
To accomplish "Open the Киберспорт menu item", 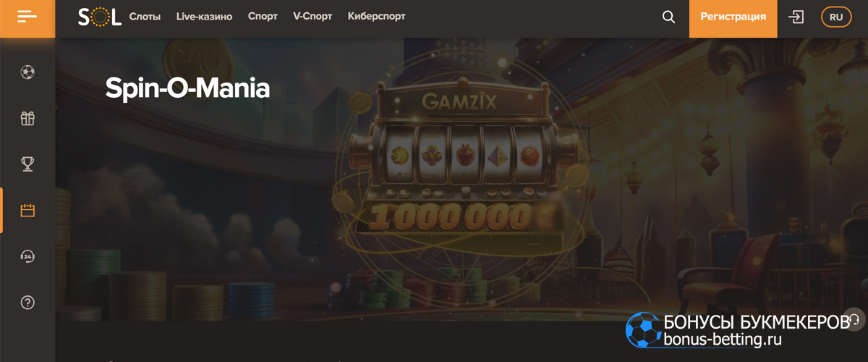I will tap(376, 16).
